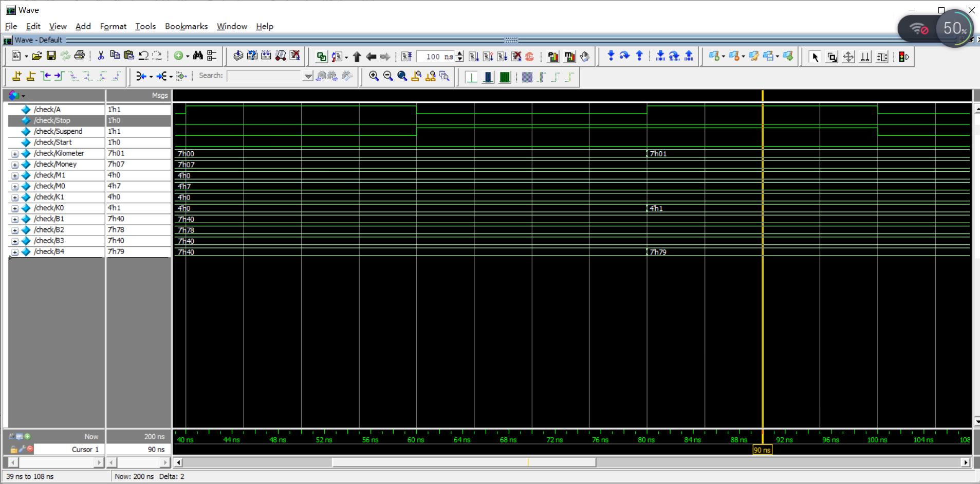Open the Help menu
The image size is (980, 484).
(x=265, y=26)
